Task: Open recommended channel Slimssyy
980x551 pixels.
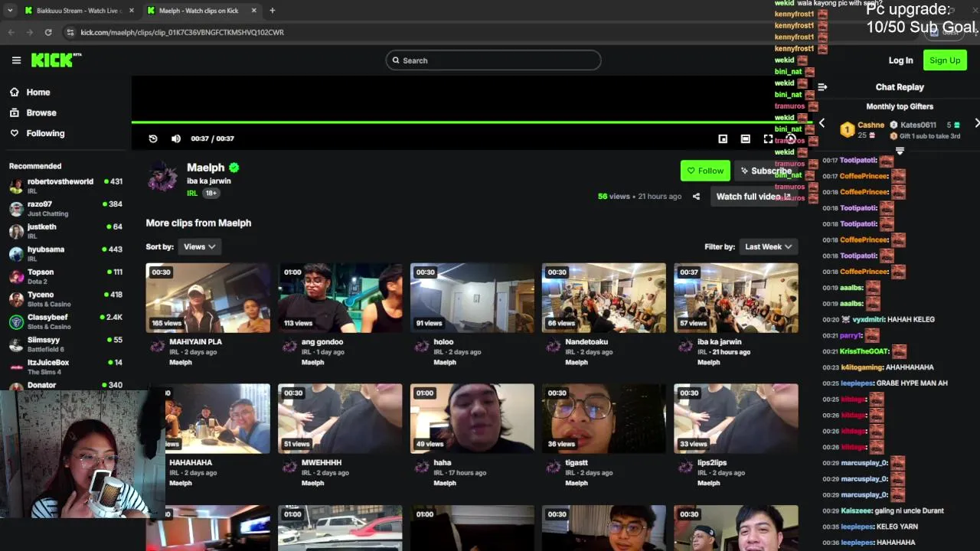Action: (66, 344)
